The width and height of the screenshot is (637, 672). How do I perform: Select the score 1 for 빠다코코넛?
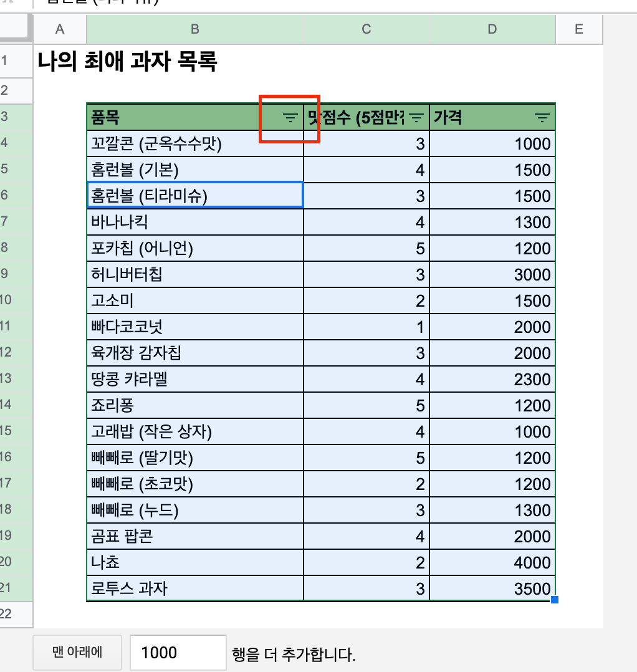pyautogui.click(x=366, y=327)
